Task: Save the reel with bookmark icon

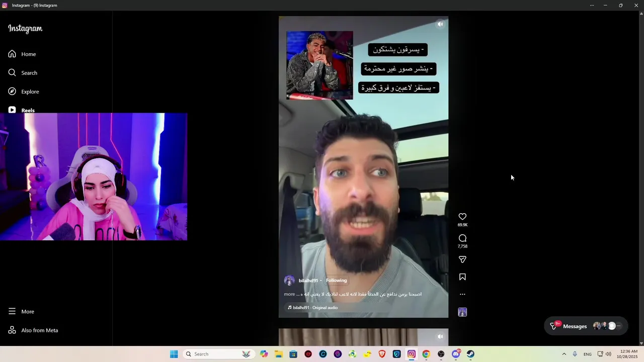Action: point(462,277)
